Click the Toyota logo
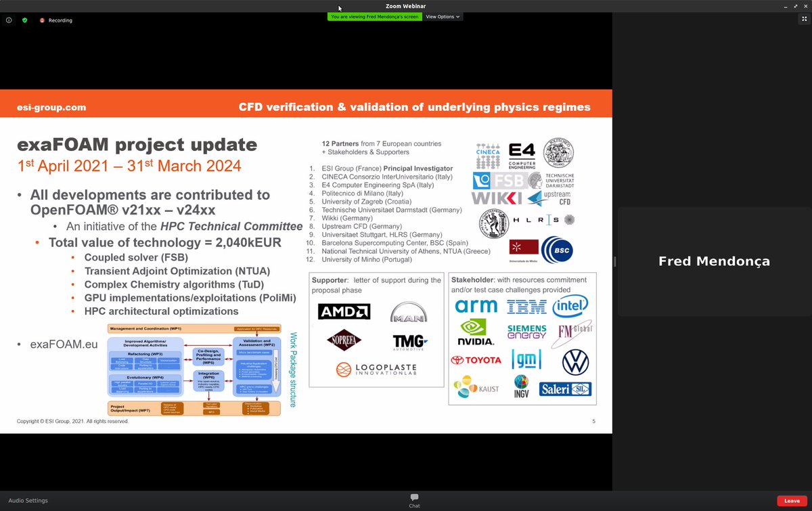The width and height of the screenshot is (812, 511). pyautogui.click(x=476, y=360)
